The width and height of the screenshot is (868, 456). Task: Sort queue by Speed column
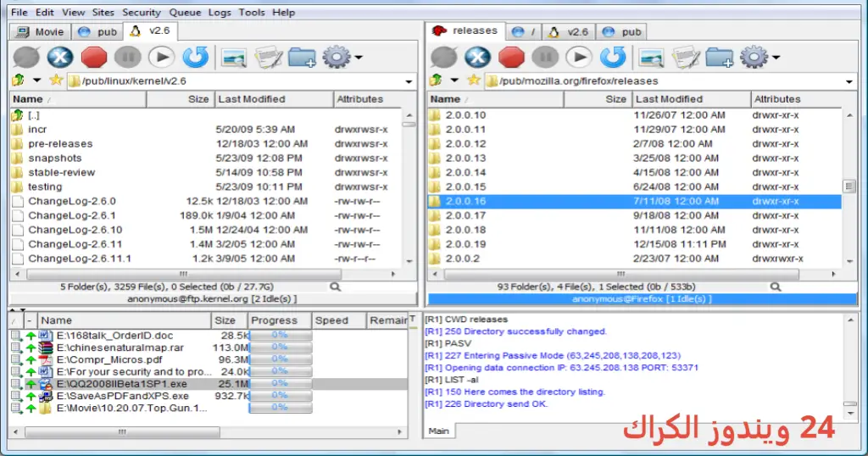pyautogui.click(x=338, y=320)
